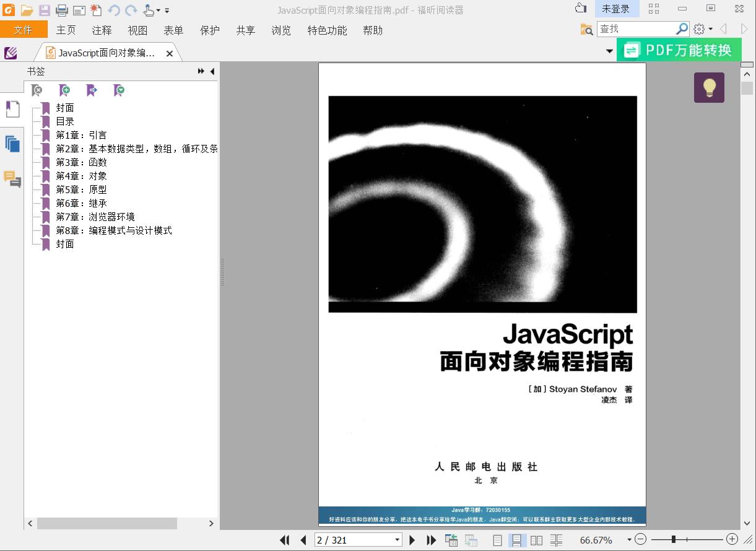Image resolution: width=756 pixels, height=551 pixels.
Task: Switch to the 视图 tab
Action: coord(138,30)
